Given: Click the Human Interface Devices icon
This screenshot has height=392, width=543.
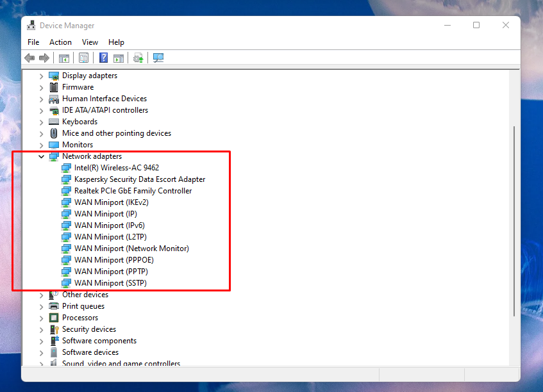Looking at the screenshot, I should [54, 99].
